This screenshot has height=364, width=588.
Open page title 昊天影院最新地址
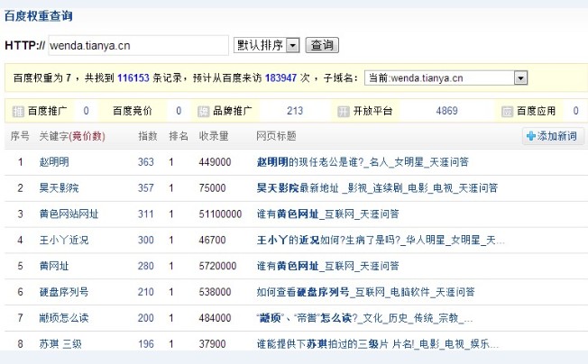click(x=377, y=187)
